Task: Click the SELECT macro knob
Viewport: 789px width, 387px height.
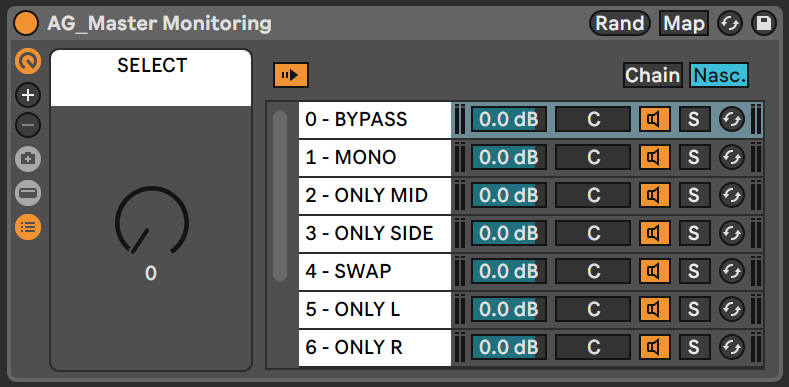Action: (x=151, y=221)
